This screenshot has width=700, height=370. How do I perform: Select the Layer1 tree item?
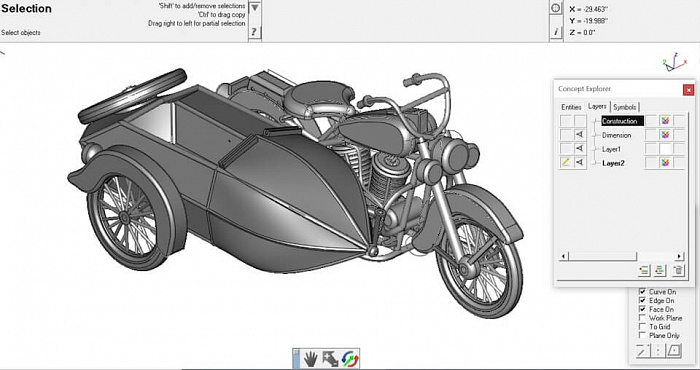tap(611, 149)
